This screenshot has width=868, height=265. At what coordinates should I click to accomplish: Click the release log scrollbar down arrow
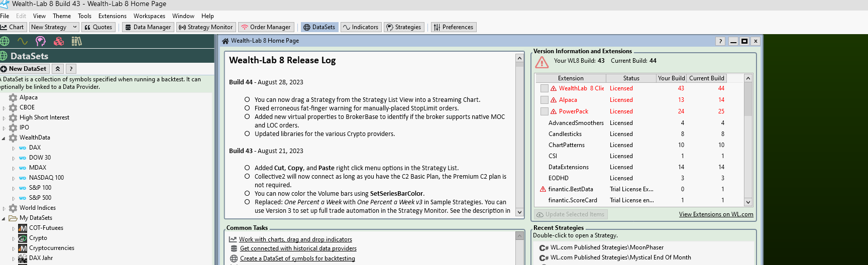[519, 212]
